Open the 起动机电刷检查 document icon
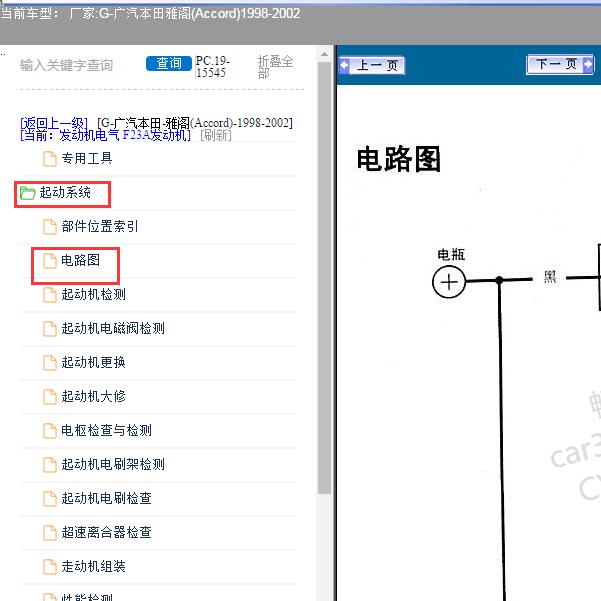601x601 pixels. 50,498
